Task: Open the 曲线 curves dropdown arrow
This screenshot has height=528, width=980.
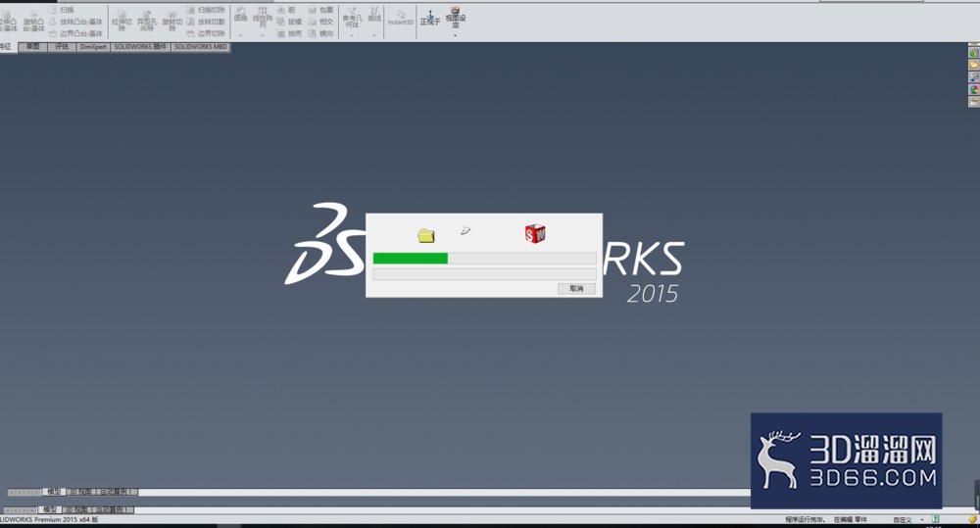Action: [x=374, y=35]
